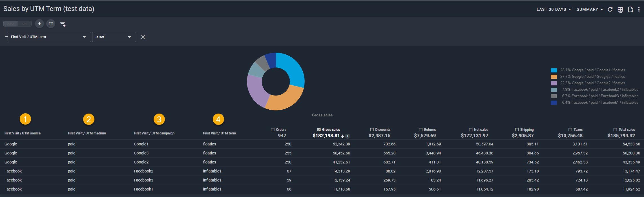Remove the UTM term filter
644x197 pixels.
click(x=143, y=37)
